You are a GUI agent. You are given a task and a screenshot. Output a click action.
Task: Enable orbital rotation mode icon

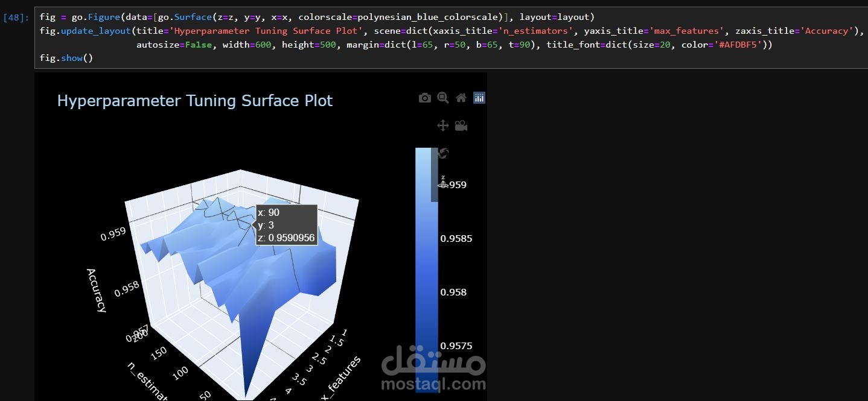coord(442,153)
